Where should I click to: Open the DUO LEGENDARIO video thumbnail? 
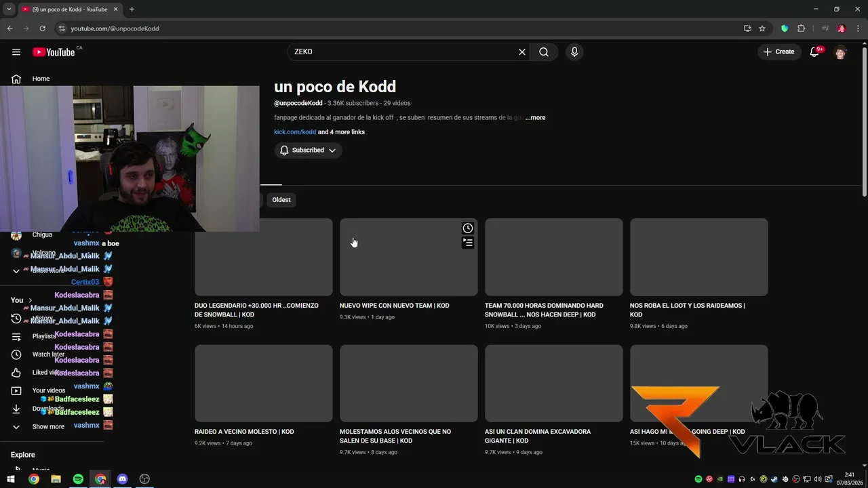click(x=263, y=257)
